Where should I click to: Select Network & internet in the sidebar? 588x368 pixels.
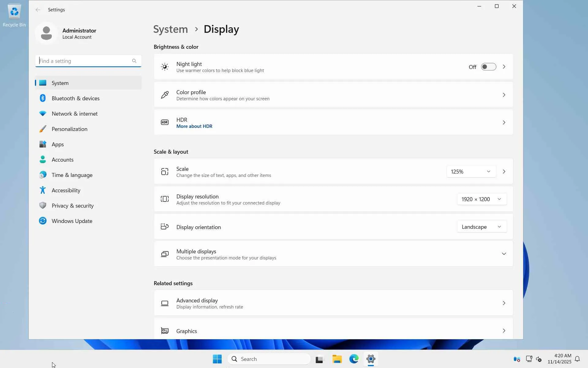(74, 113)
